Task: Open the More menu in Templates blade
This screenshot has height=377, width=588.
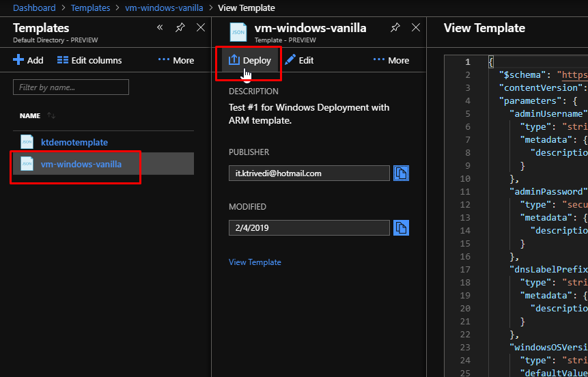Action: (176, 60)
